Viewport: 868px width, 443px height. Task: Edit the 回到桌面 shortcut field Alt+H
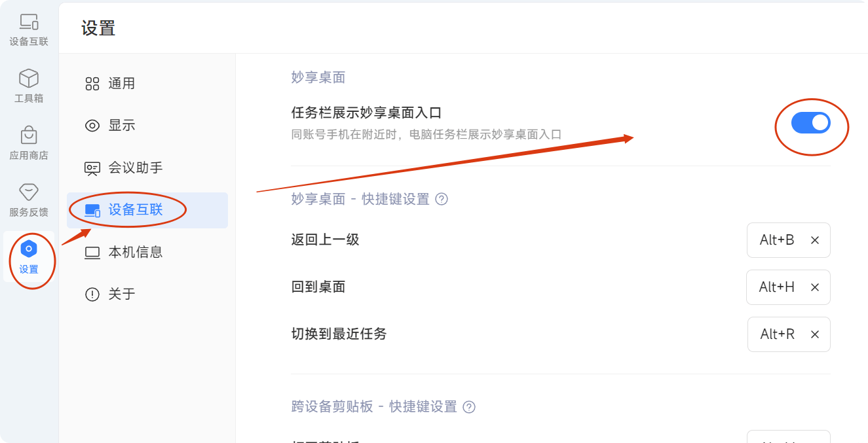(776, 287)
